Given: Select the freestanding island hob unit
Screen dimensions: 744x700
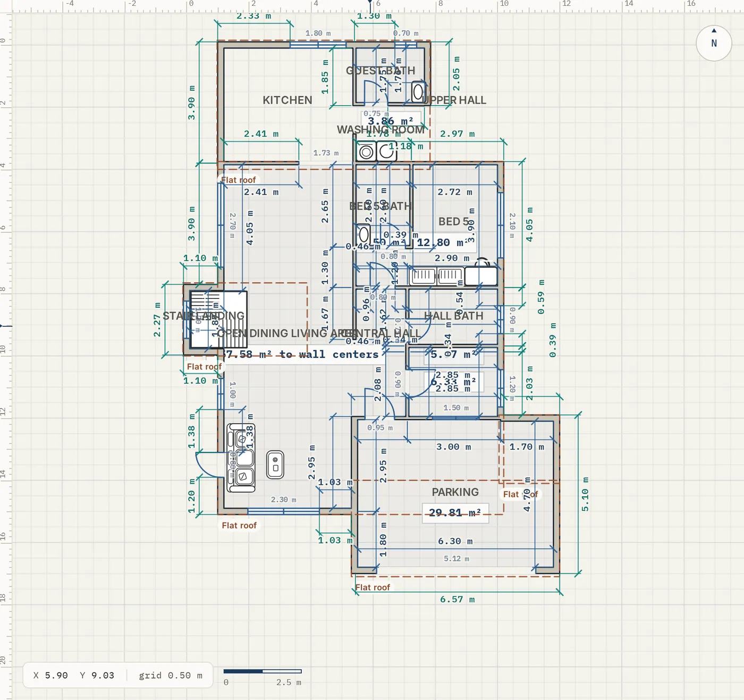Looking at the screenshot, I should [x=275, y=465].
